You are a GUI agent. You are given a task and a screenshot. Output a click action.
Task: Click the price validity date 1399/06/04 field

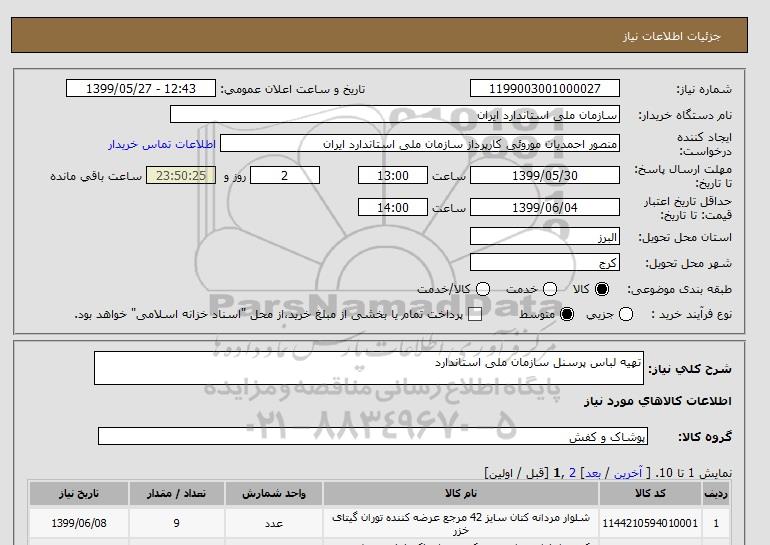click(545, 207)
